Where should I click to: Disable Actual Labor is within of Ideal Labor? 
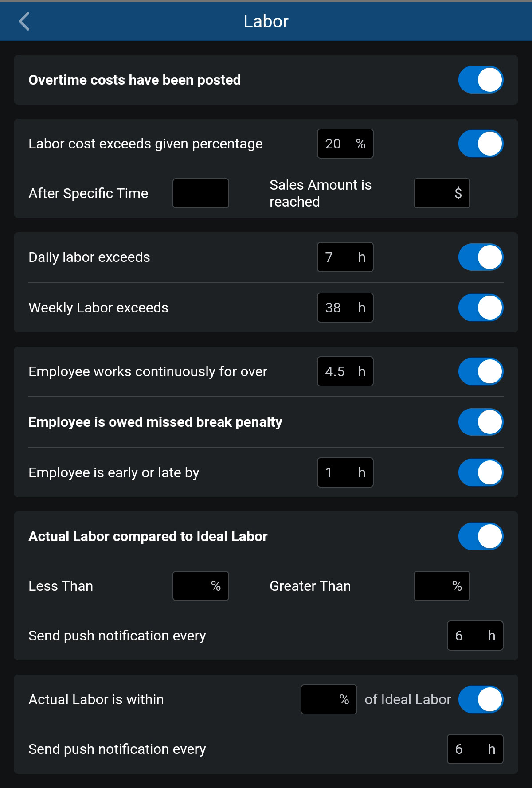pyautogui.click(x=481, y=699)
